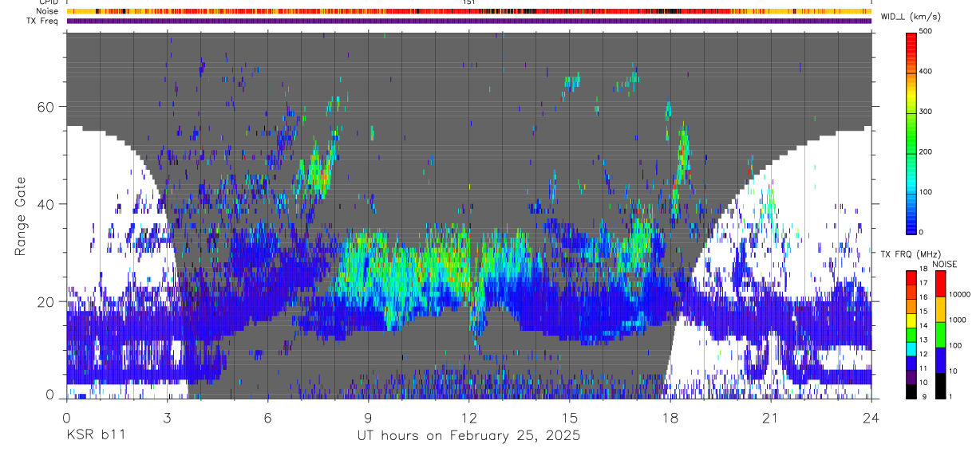Click the 'TX Freq' row label at top left
This screenshot has width=980, height=452.
click(43, 21)
